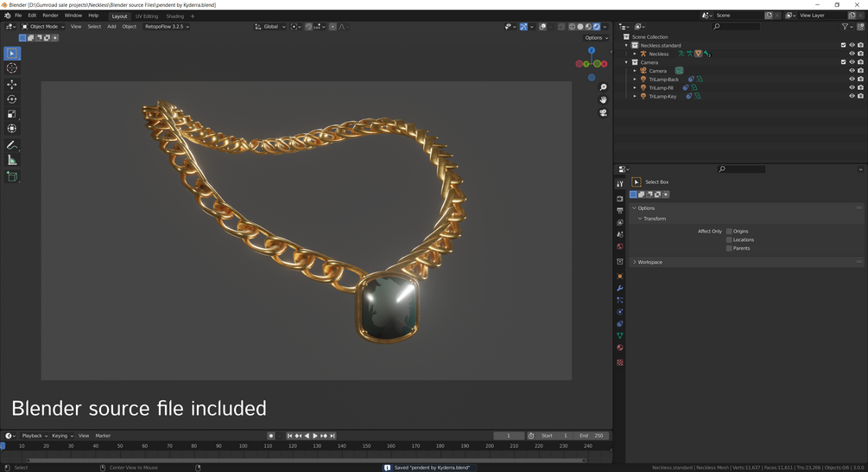Select the Rotate tool
Screen dimensions: 868x472
coord(11,99)
